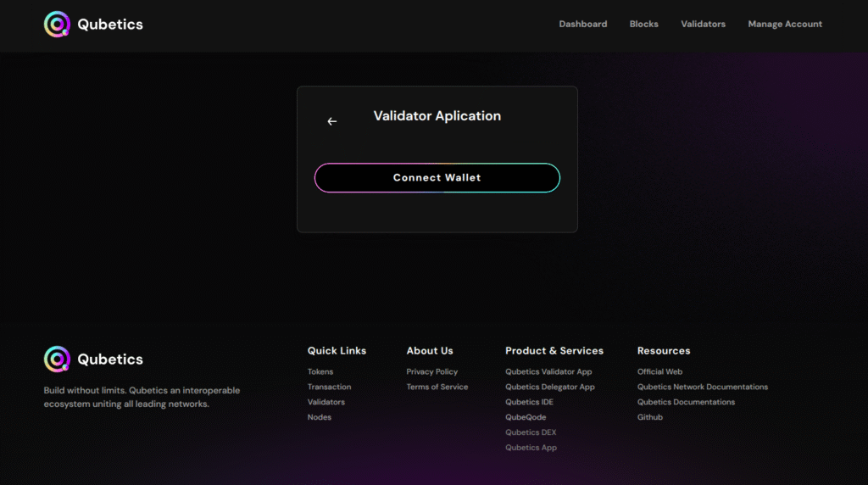
Task: Click the Qubetics logo icon in footer
Action: pos(57,360)
